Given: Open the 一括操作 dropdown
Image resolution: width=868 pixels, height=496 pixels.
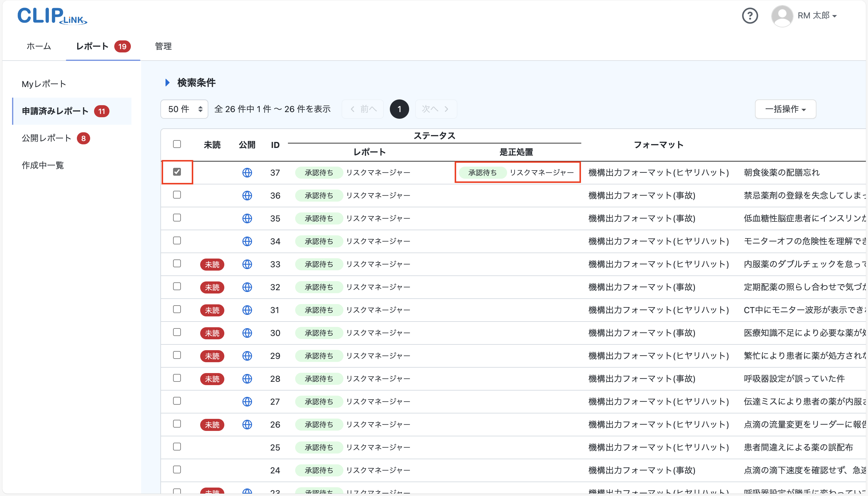Looking at the screenshot, I should 785,109.
